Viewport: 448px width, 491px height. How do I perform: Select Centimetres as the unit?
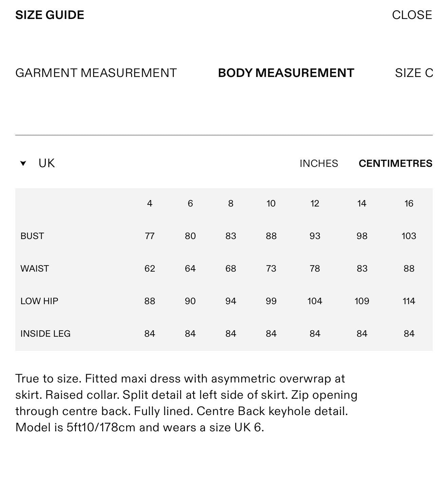(x=395, y=163)
